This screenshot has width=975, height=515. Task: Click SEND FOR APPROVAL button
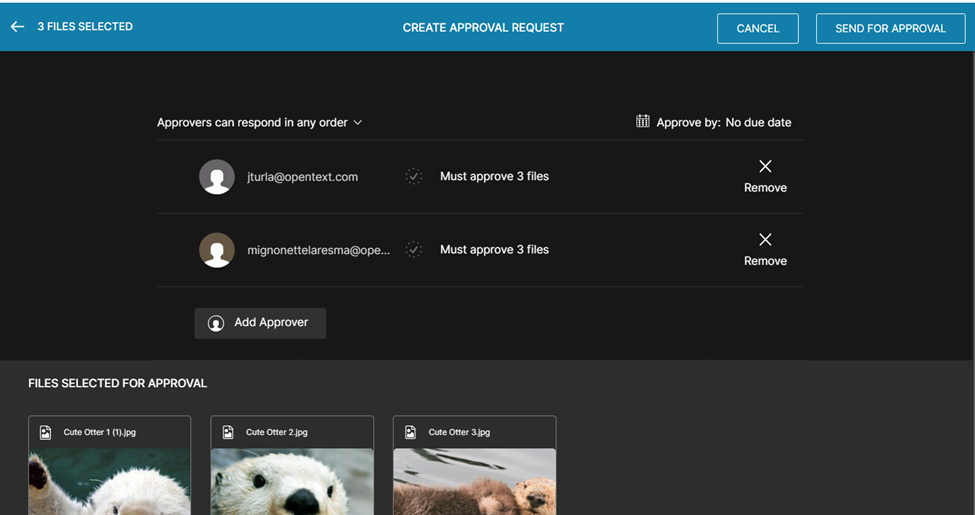click(890, 29)
